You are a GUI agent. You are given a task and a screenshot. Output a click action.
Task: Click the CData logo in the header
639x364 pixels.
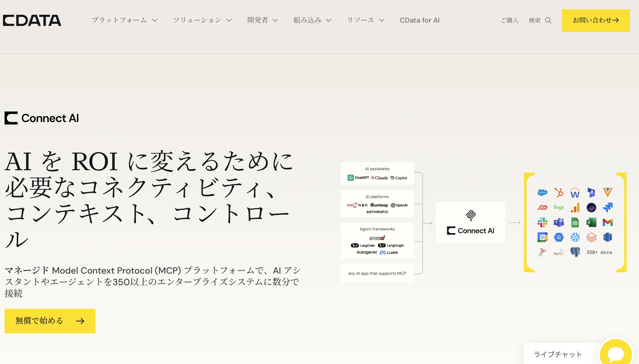(x=32, y=20)
